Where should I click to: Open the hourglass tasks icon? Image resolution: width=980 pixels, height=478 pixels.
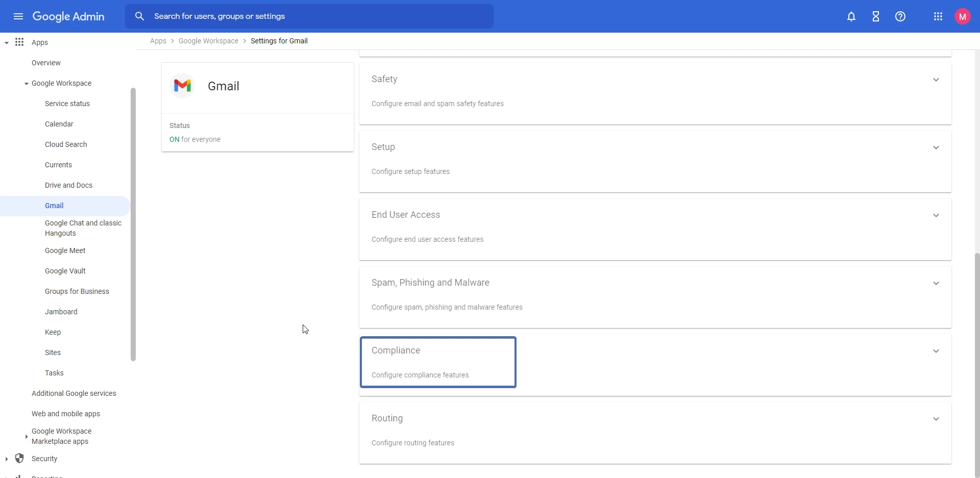(x=876, y=16)
